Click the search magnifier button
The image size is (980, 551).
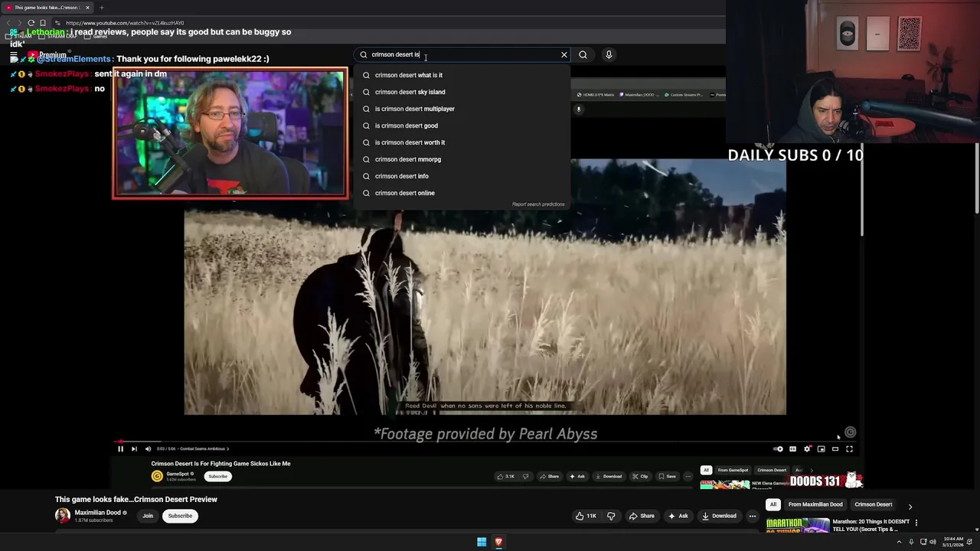pyautogui.click(x=583, y=54)
